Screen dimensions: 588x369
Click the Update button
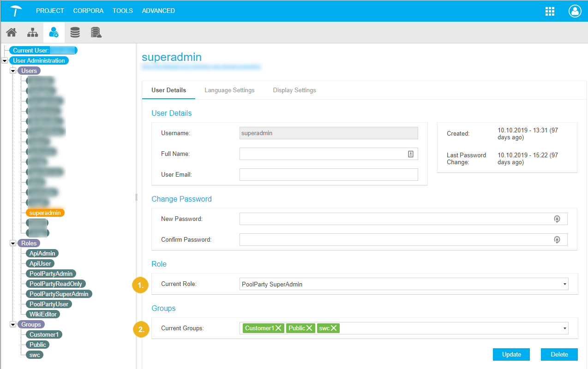coord(511,354)
